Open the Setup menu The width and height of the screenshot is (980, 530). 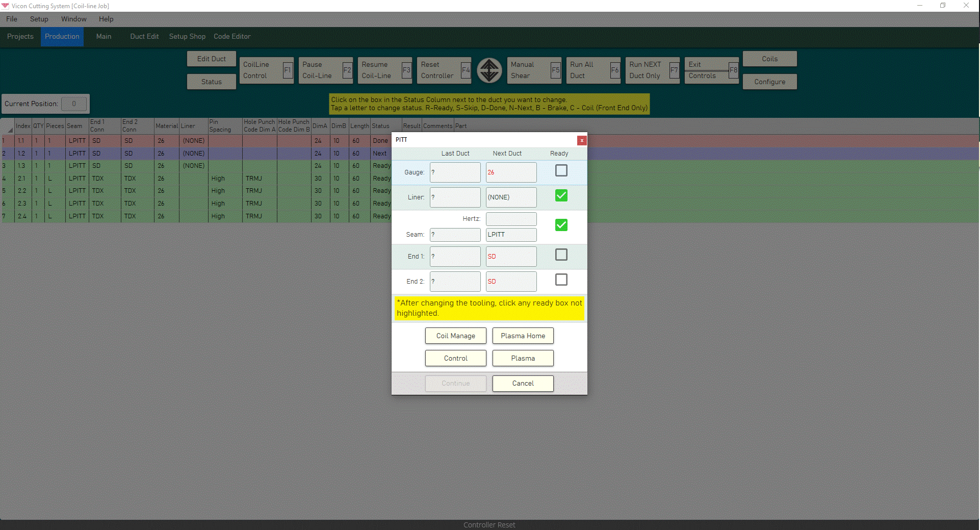[x=39, y=19]
